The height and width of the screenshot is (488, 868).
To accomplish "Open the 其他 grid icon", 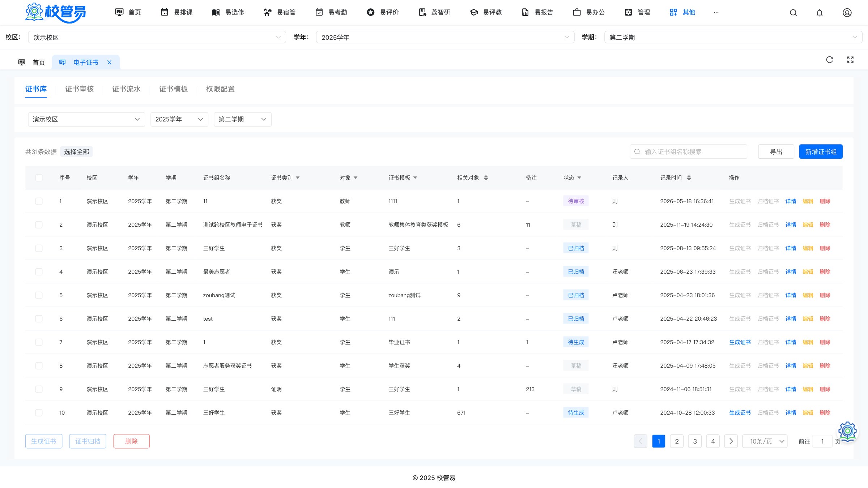I will [x=673, y=12].
